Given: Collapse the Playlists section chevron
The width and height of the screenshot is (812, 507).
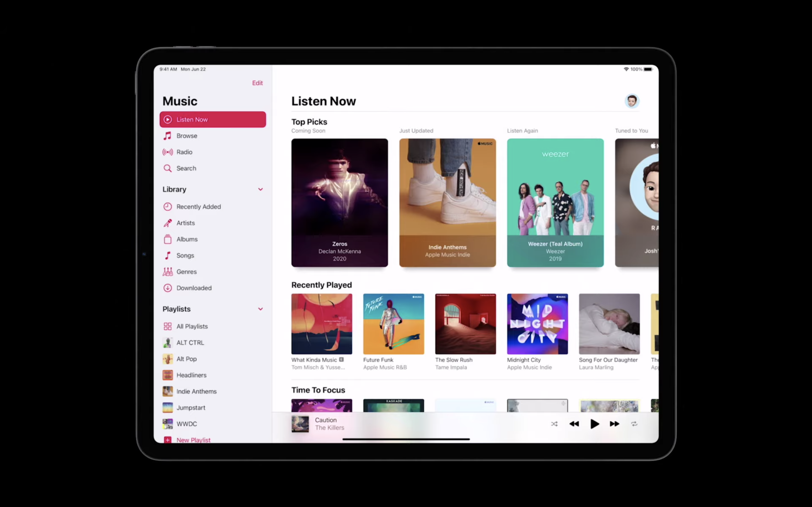Looking at the screenshot, I should 260,309.
